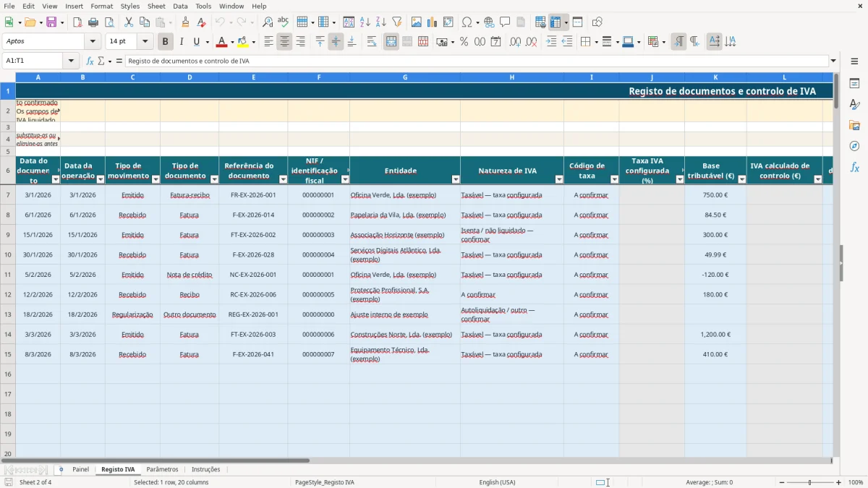
Task: Click the Clone Formatting paintbrush icon
Action: coord(186,22)
